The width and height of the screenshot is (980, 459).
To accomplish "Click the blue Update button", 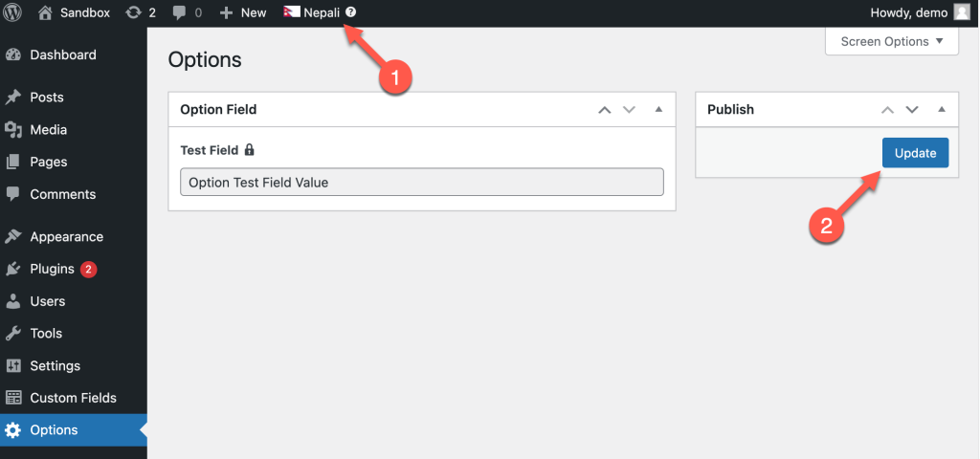I will [916, 153].
